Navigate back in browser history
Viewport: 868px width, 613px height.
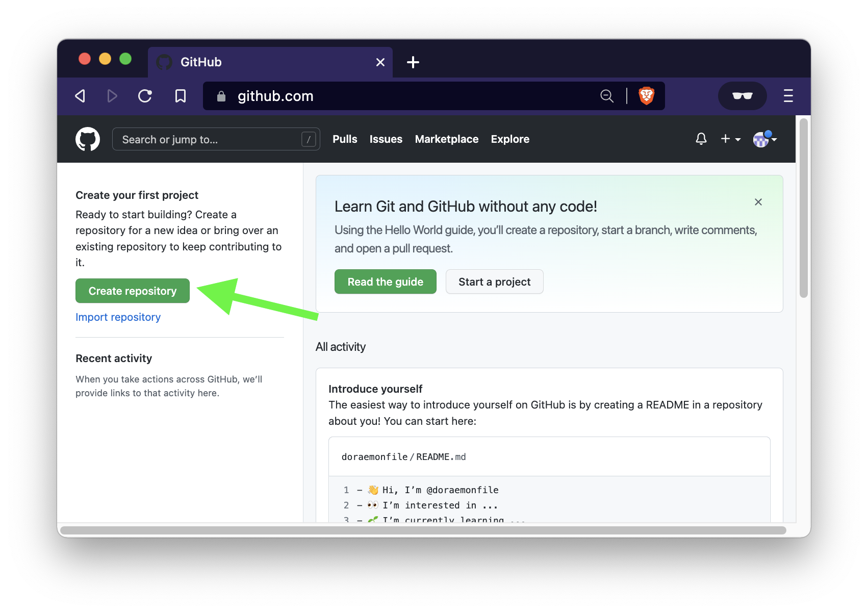[80, 96]
